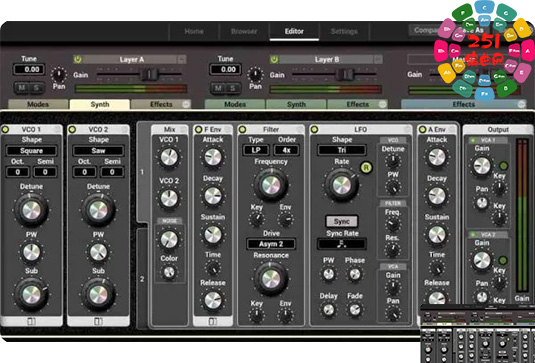Image resolution: width=535 pixels, height=363 pixels.
Task: Open Filter Order 4x dropdown
Action: pyautogui.click(x=286, y=150)
